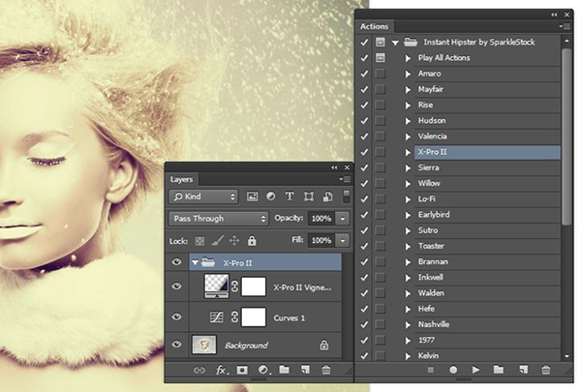581x392 pixels.
Task: Add layer style with the fx icon
Action: (x=221, y=370)
